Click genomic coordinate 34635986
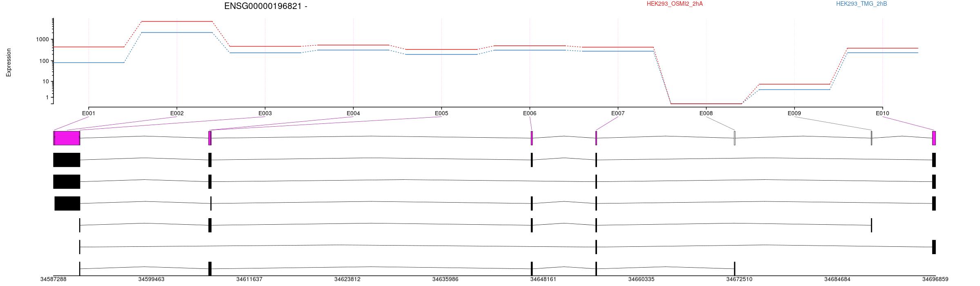This screenshot has height=286, width=980. (445, 279)
